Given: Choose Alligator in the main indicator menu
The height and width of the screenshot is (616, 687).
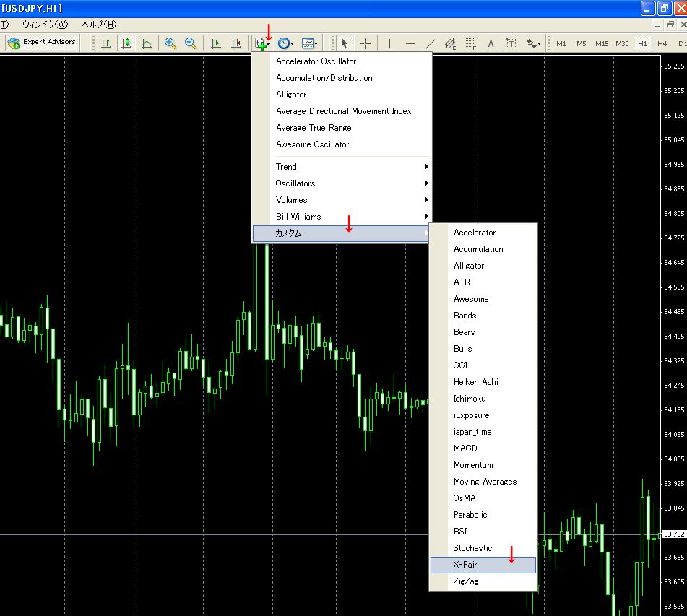Looking at the screenshot, I should [x=342, y=95].
